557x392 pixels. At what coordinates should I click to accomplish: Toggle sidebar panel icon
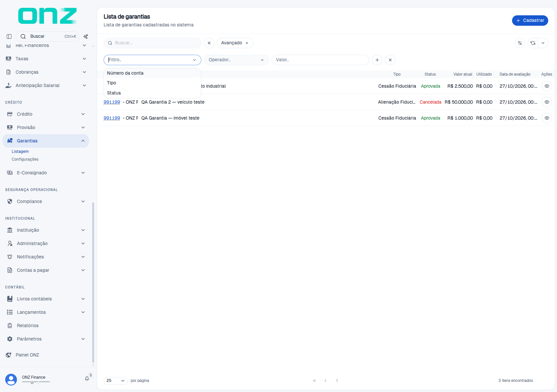[x=9, y=36]
